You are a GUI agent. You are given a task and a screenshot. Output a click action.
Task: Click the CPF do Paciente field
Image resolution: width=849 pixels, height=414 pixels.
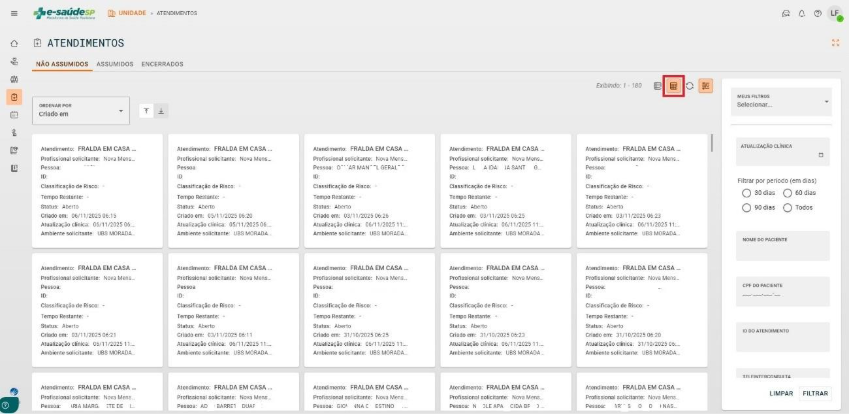point(782,291)
